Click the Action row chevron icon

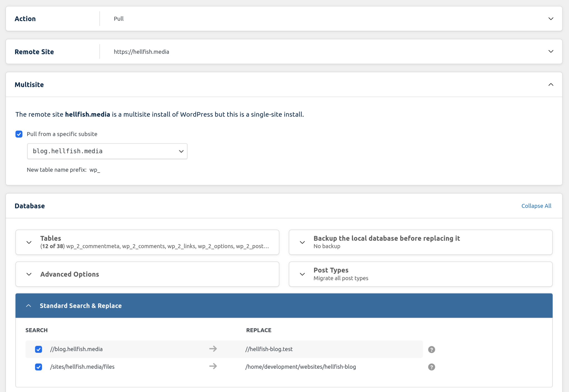click(551, 19)
